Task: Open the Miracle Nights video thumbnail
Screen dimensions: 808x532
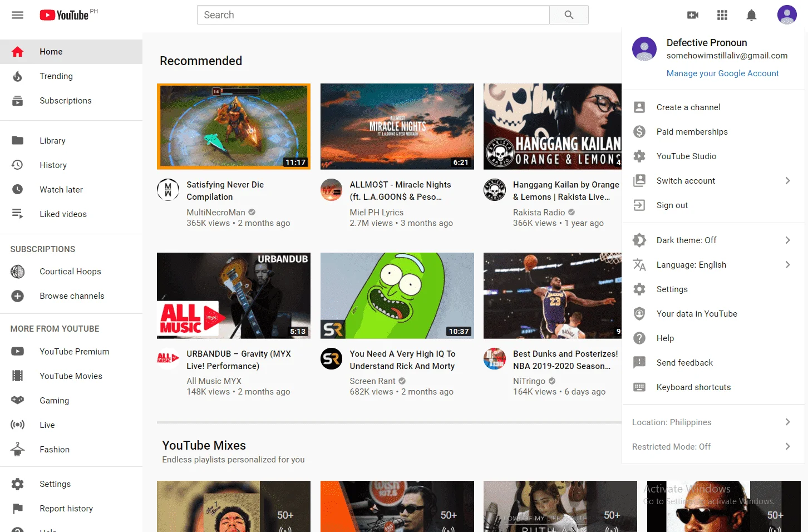Action: pyautogui.click(x=397, y=126)
